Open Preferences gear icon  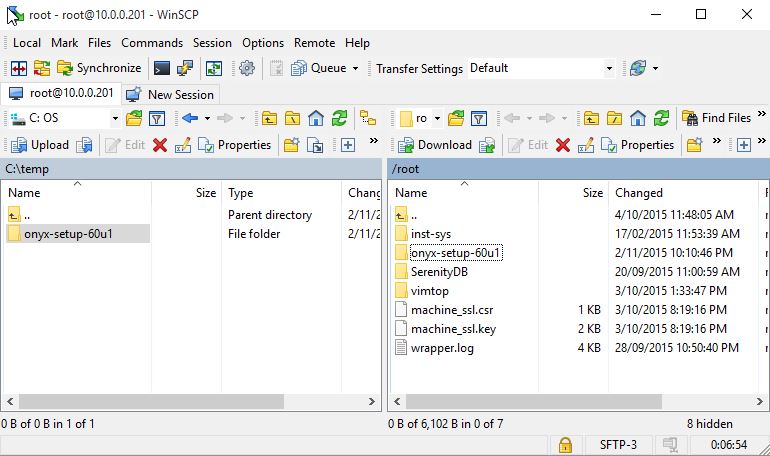(247, 68)
